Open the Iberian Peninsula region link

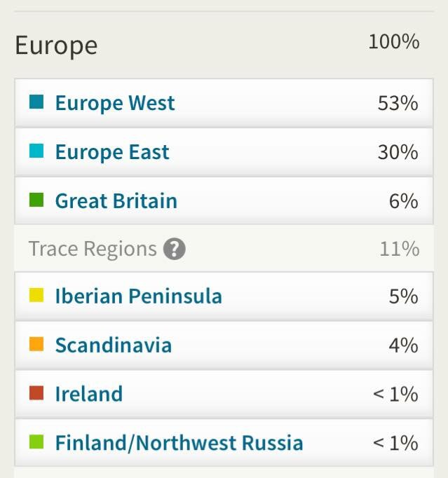click(x=138, y=296)
